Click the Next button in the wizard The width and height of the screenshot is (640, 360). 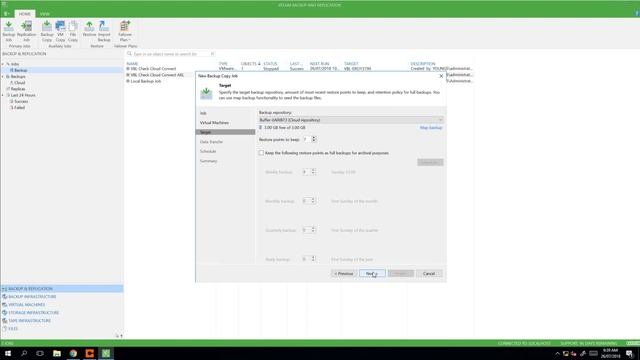(x=372, y=273)
